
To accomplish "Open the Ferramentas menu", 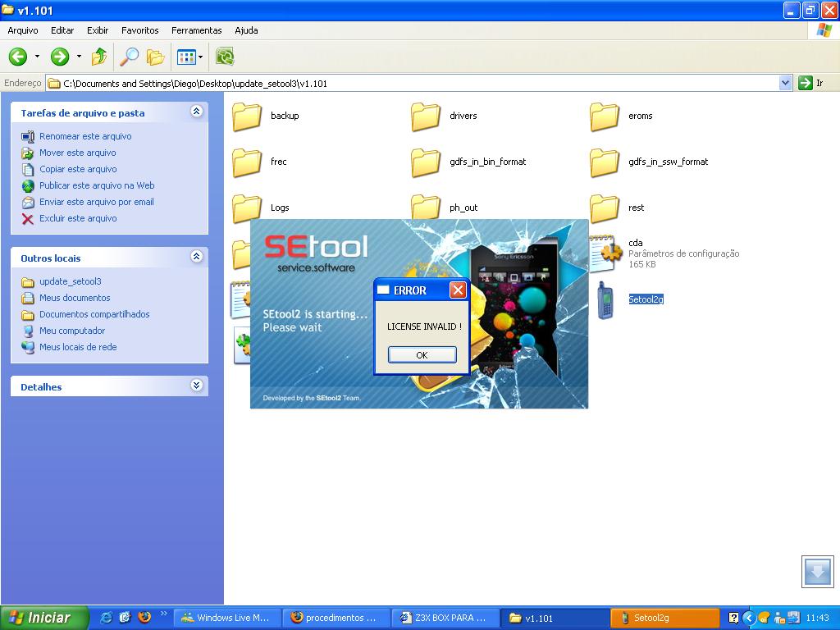I will [x=197, y=30].
